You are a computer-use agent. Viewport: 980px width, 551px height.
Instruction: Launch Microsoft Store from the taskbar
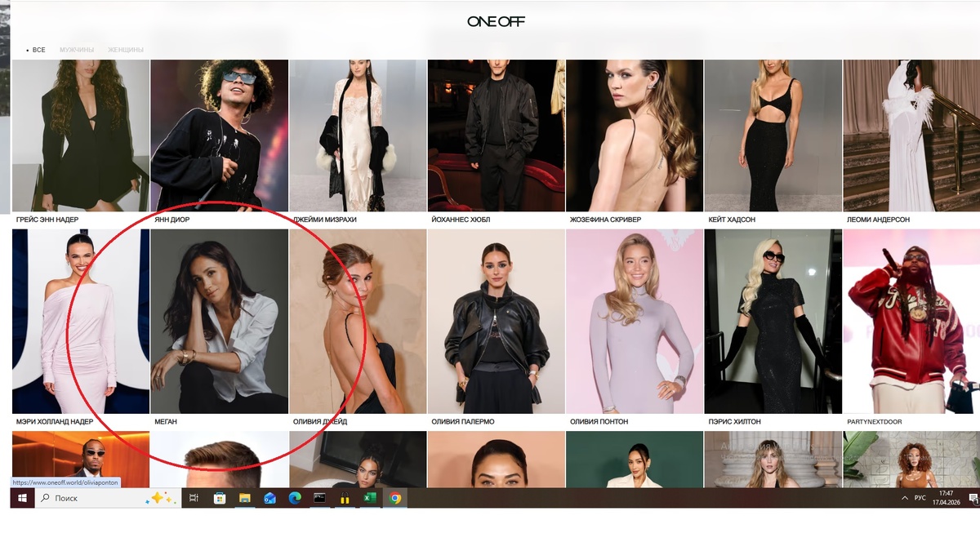(219, 498)
